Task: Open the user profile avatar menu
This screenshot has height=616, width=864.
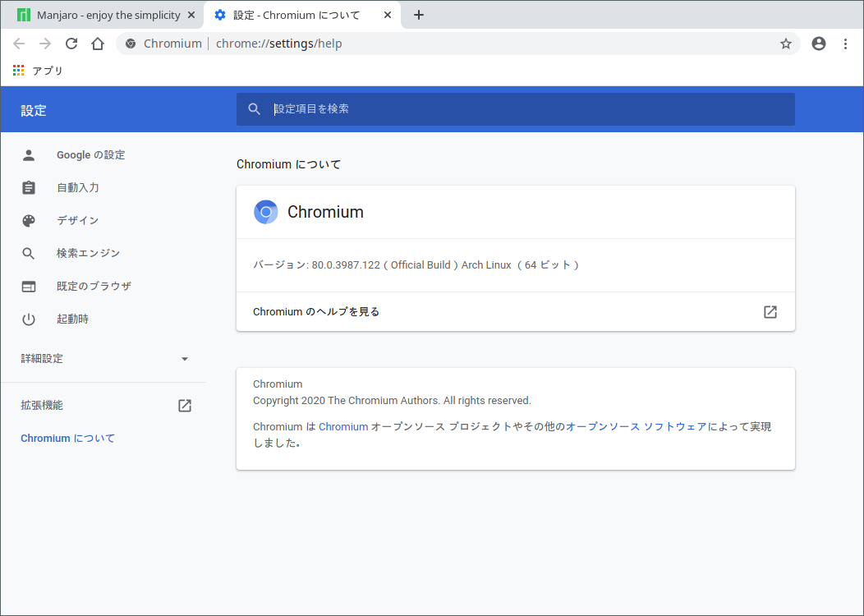Action: click(819, 44)
